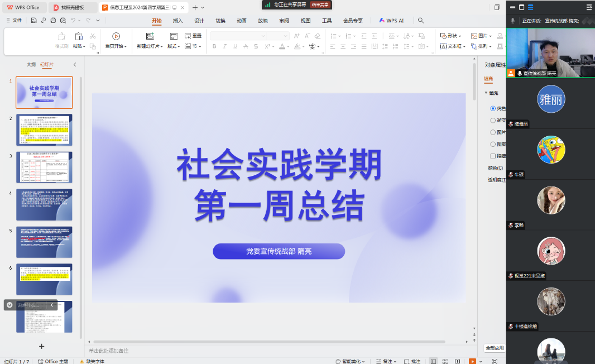Switch to the 大纲 outline tab
The image size is (595, 364).
click(31, 65)
